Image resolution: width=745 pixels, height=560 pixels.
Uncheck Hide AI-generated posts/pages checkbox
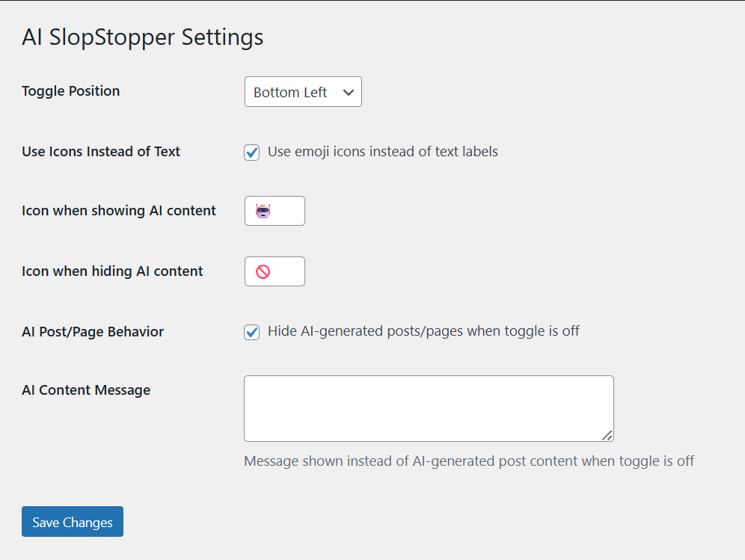coord(252,332)
